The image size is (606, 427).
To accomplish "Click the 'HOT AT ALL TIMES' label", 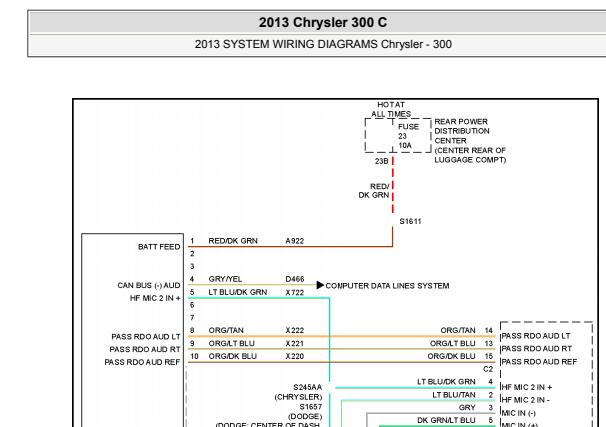I will tap(391, 109).
